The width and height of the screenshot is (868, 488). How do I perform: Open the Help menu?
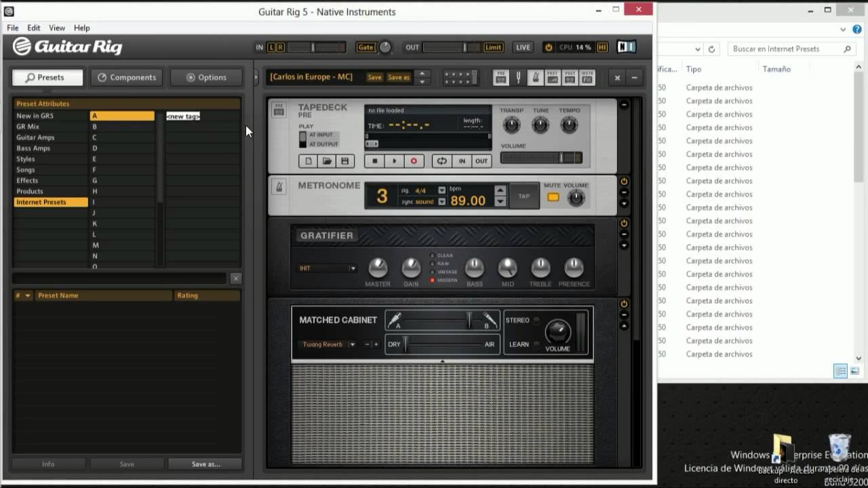tap(81, 28)
